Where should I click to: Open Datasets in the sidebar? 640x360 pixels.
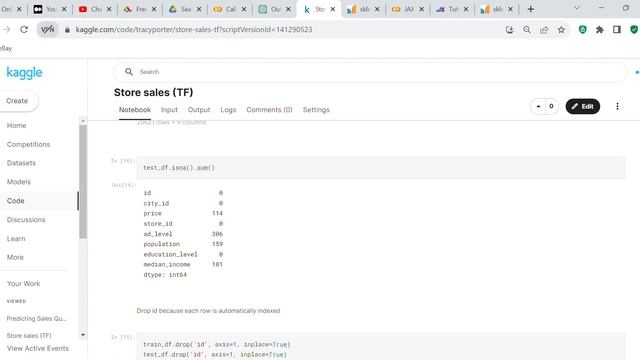[21, 163]
